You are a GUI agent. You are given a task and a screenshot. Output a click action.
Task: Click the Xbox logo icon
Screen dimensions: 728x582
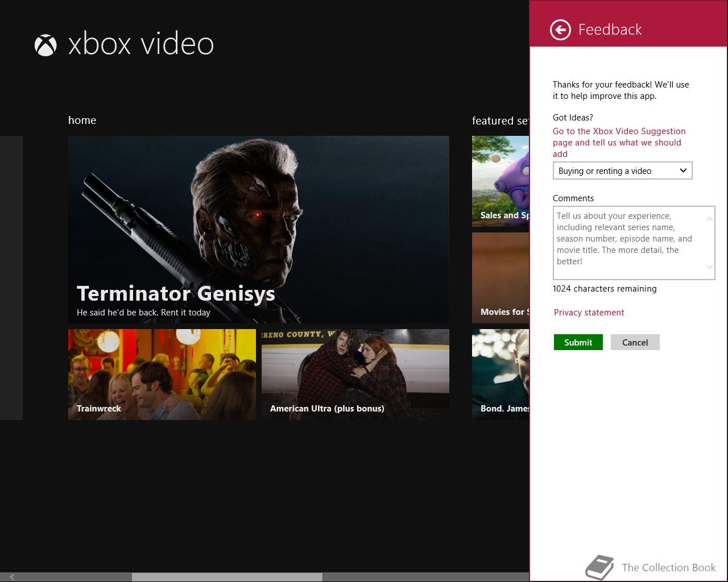(45, 45)
